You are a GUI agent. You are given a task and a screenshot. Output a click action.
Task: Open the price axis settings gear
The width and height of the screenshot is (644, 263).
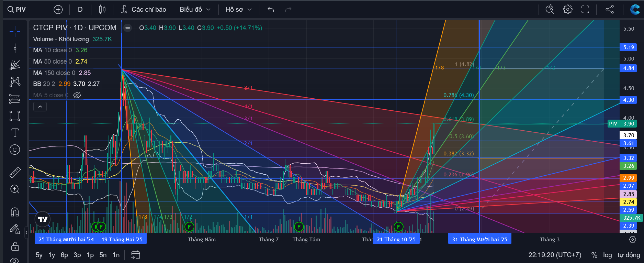click(x=632, y=239)
